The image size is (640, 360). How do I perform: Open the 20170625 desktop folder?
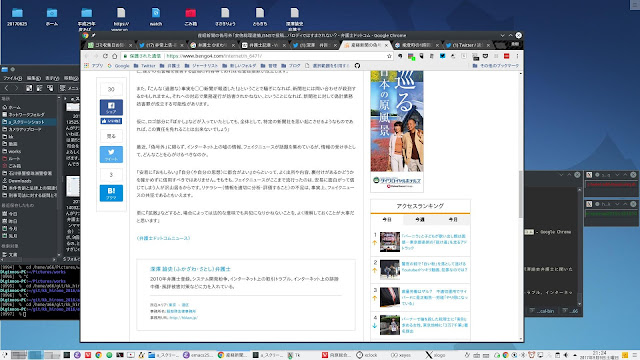click(17, 17)
